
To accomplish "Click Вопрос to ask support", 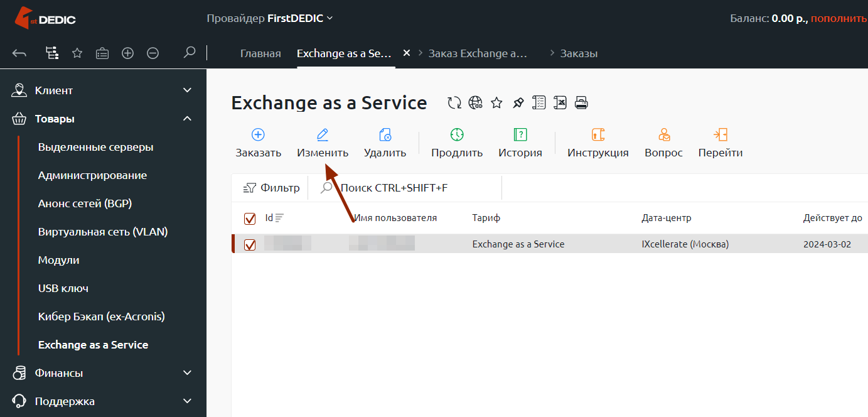I will [663, 143].
